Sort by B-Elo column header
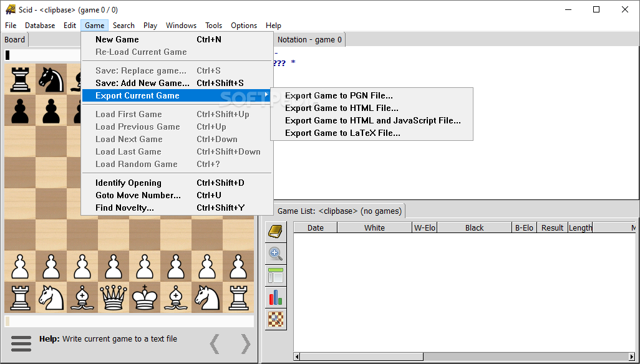640x364 pixels. 525,228
